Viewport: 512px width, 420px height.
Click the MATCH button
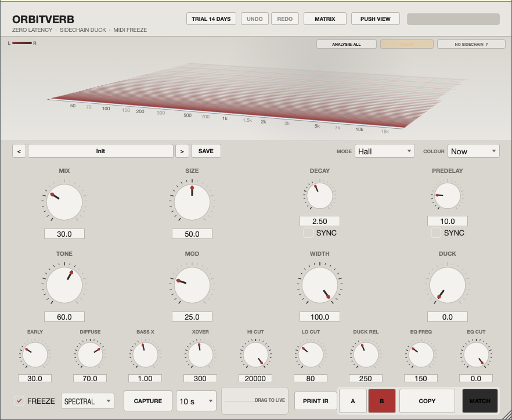tap(480, 401)
